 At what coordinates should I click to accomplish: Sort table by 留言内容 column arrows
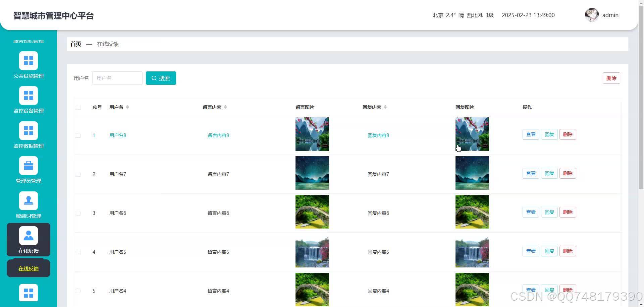[x=225, y=107]
